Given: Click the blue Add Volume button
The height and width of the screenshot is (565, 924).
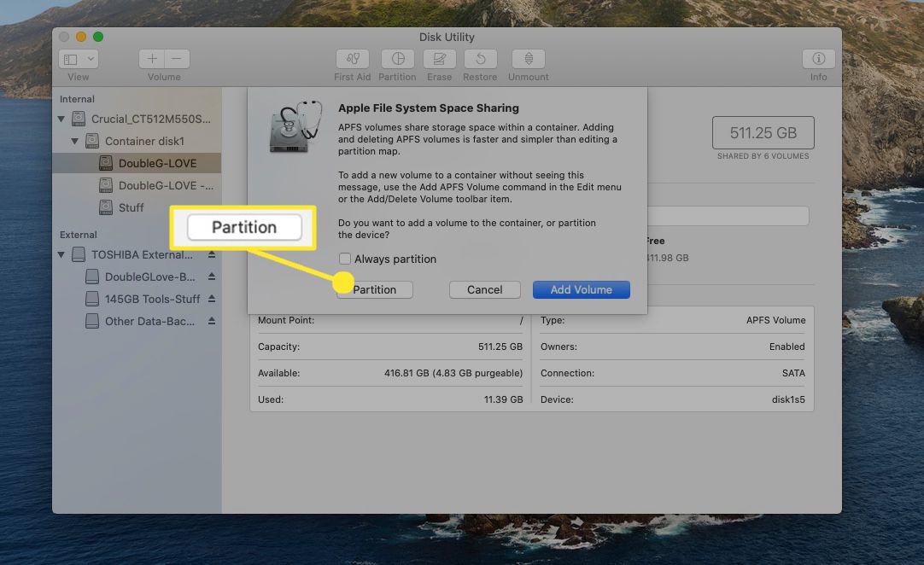Looking at the screenshot, I should [x=581, y=290].
